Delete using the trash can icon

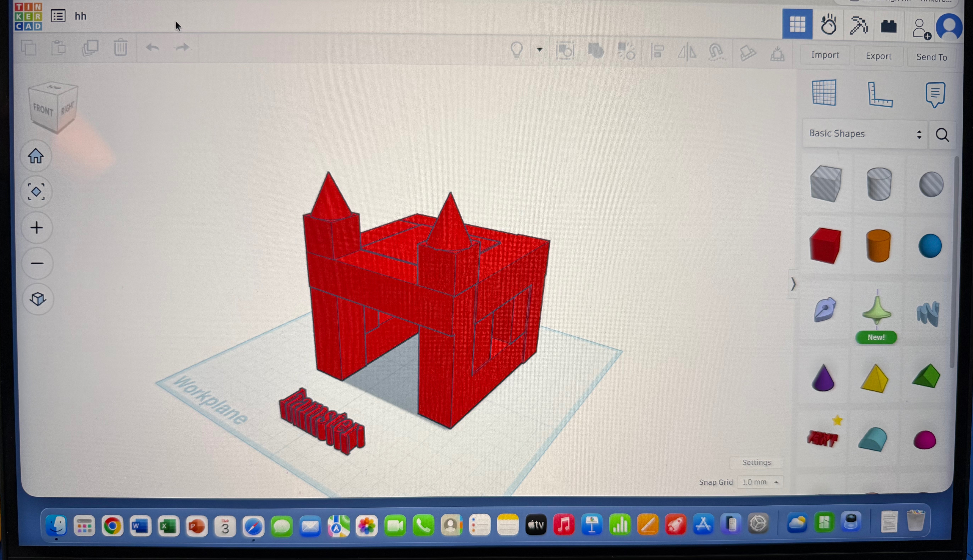click(120, 48)
